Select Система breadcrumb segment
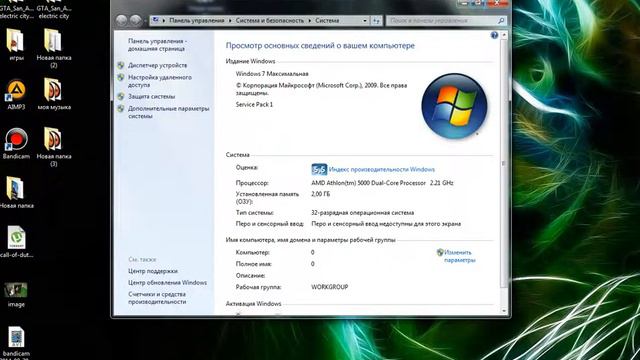 [x=327, y=20]
